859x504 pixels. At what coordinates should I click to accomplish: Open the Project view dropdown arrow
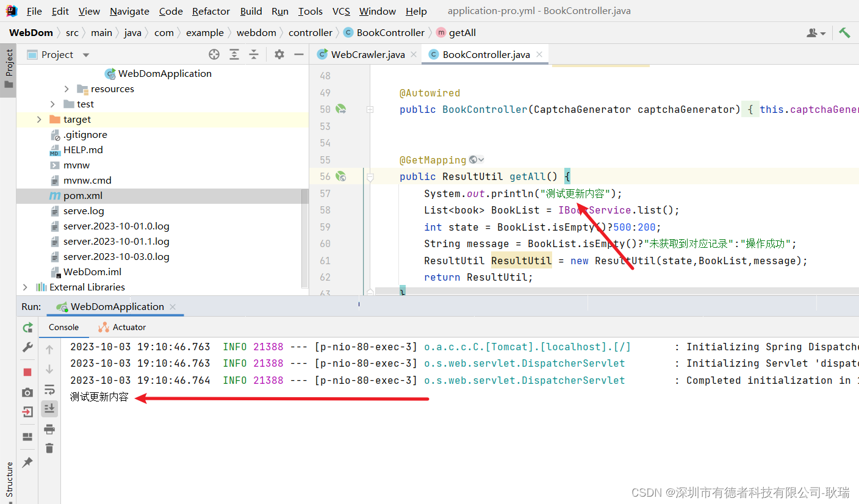(x=86, y=55)
